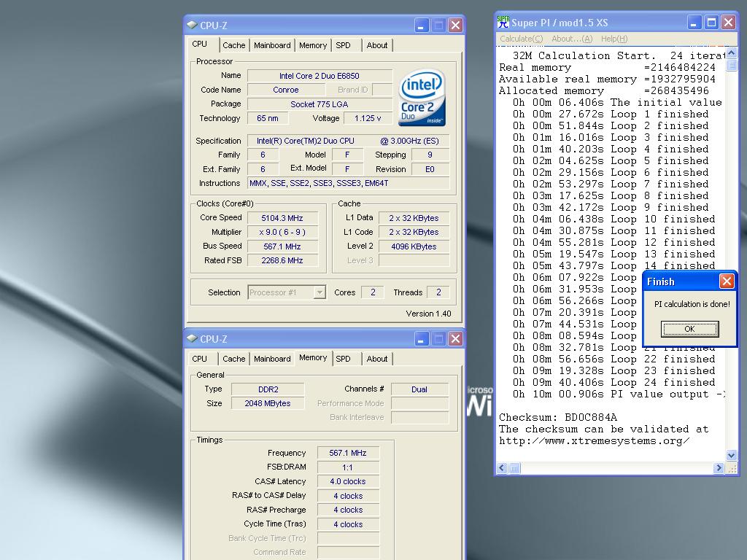Click the Multiplier value x 9.0 ( 6 - 9 )
747x560 pixels.
(282, 232)
